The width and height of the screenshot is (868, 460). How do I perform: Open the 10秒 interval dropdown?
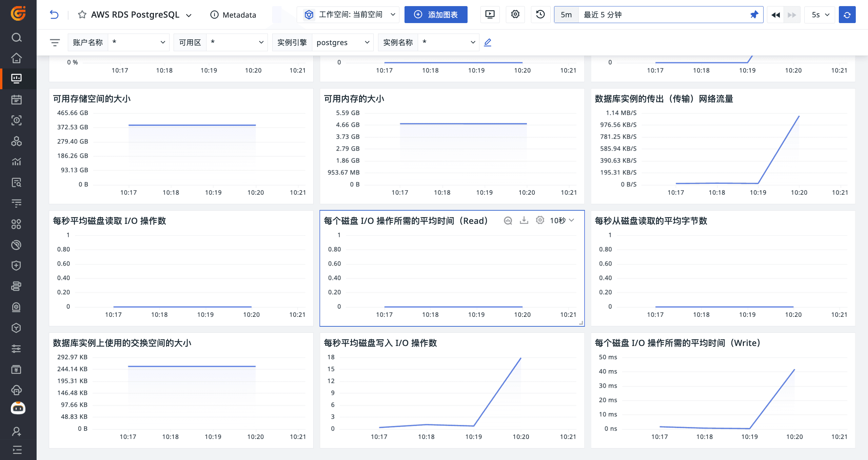pyautogui.click(x=562, y=221)
